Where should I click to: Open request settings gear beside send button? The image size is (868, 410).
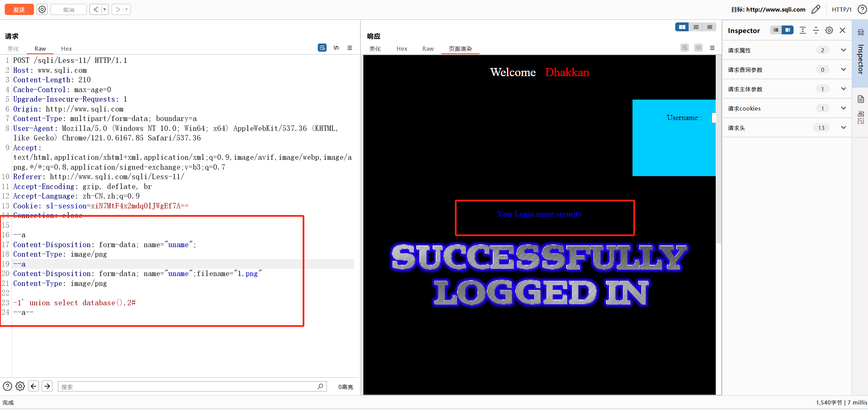click(x=42, y=10)
